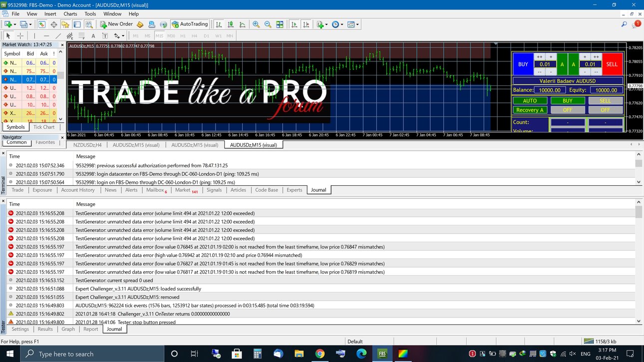Switch chart to Candlesticks icon
The image size is (644, 362).
pyautogui.click(x=231, y=24)
